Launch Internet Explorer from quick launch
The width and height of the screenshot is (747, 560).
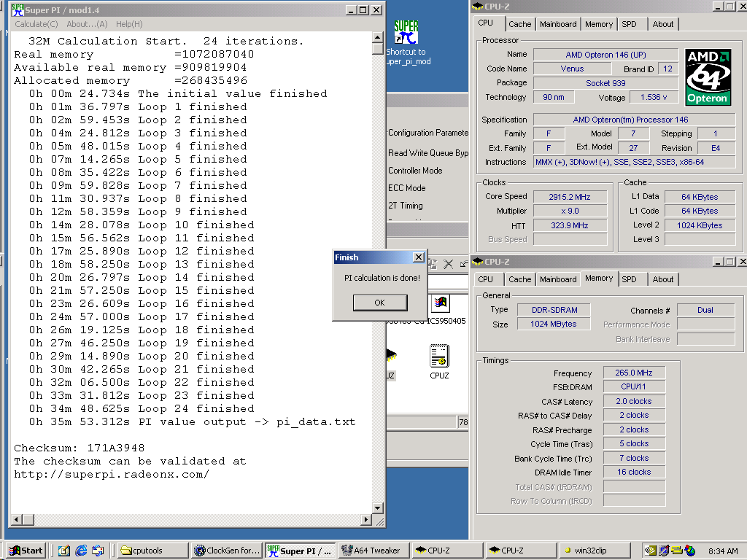82,551
